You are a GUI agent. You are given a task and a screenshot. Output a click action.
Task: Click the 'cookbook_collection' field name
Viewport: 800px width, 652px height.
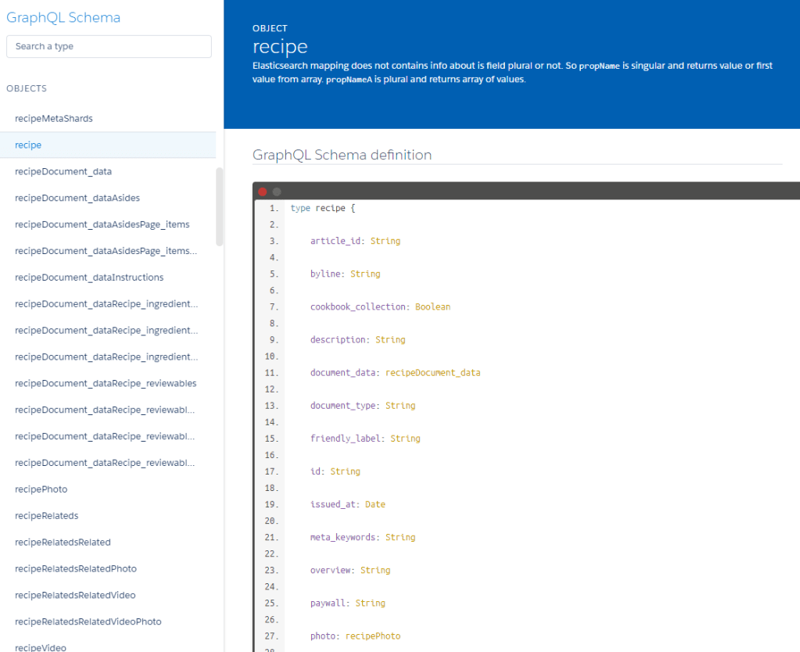358,307
